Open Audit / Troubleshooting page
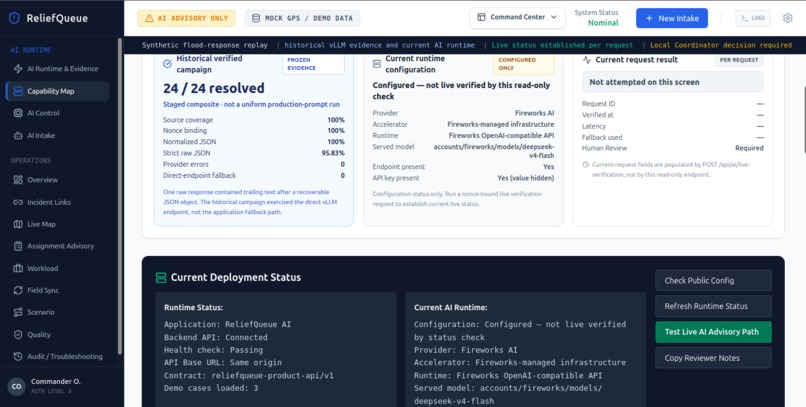Viewport: 806px width, 407px height. click(x=57, y=357)
